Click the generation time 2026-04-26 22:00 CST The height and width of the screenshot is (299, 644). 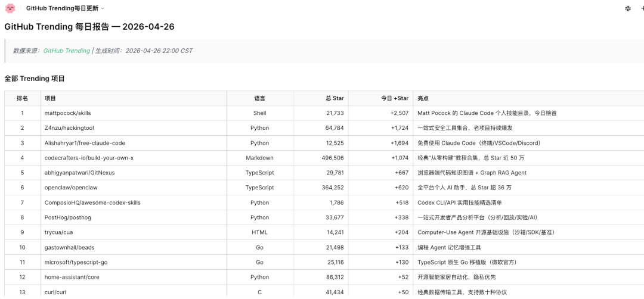159,51
